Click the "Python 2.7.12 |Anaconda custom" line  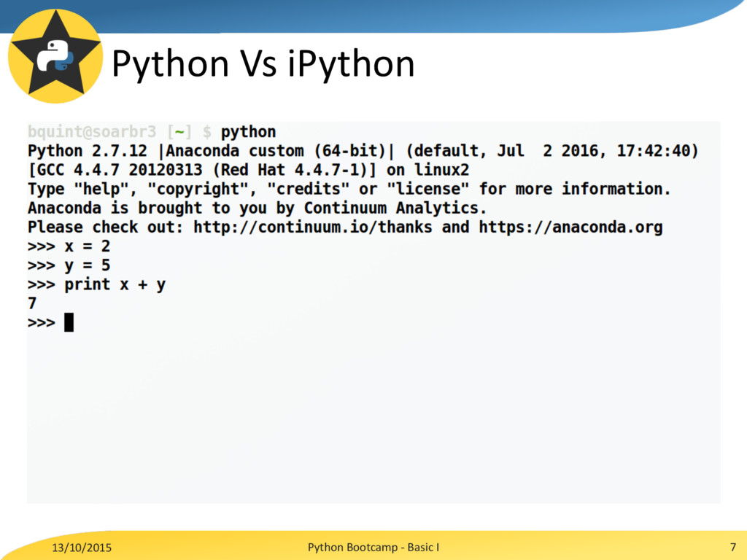pos(363,151)
